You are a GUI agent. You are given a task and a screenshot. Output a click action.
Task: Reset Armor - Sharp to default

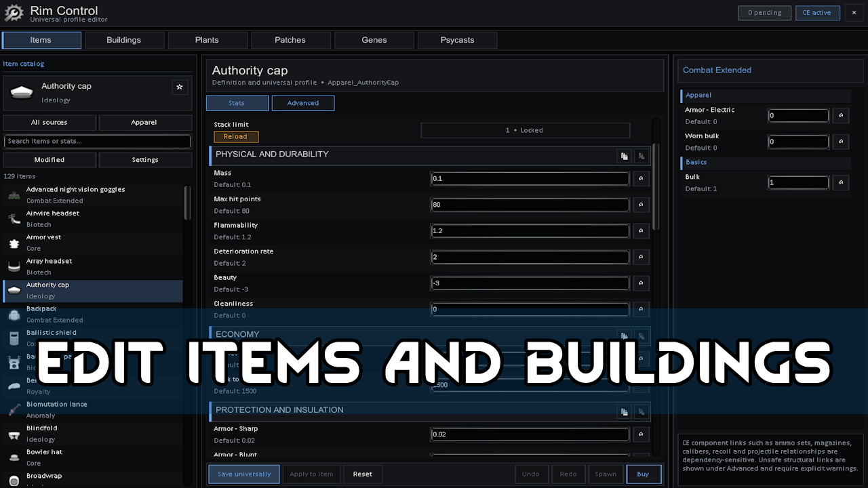[641, 434]
